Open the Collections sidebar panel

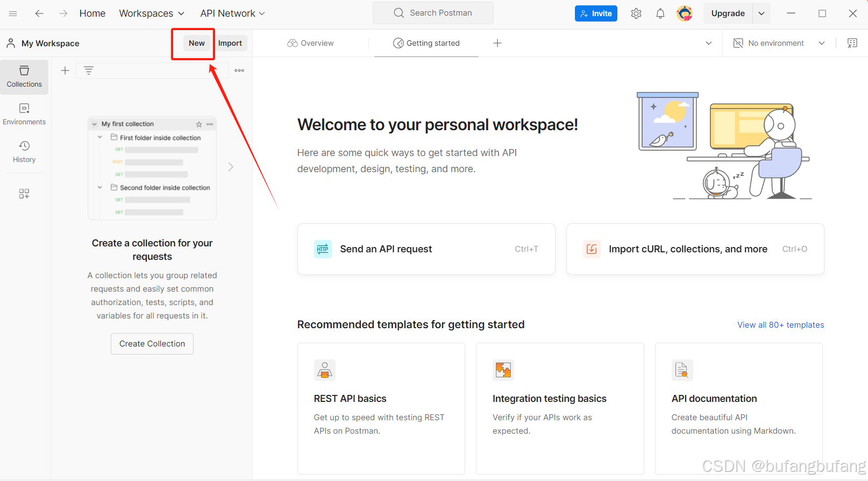coord(24,77)
